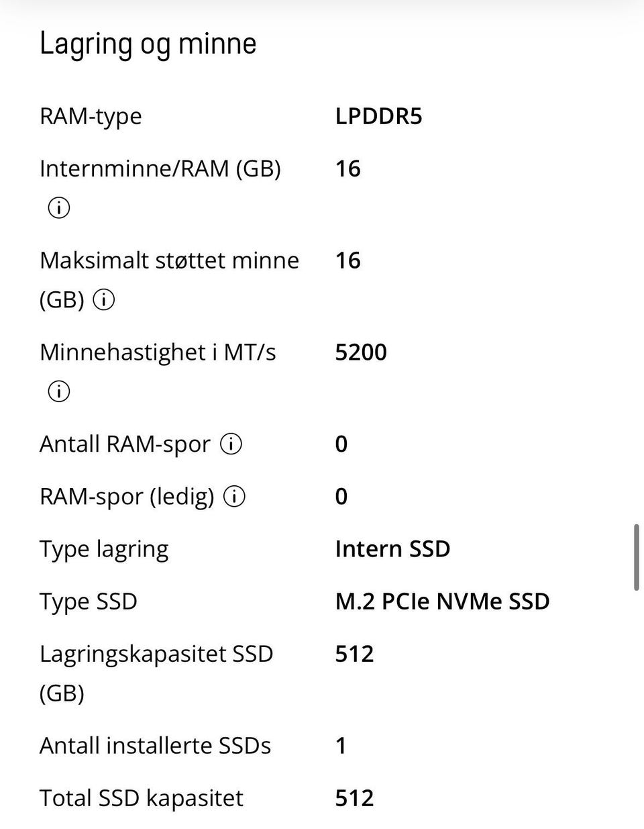Screen dimensions: 644x829
Task: Click the Lagring og minne heading
Action: click(x=148, y=44)
